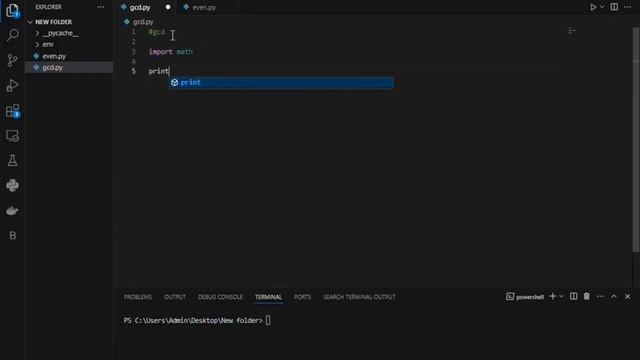
Task: Open the PORTS panel tab
Action: [302, 297]
